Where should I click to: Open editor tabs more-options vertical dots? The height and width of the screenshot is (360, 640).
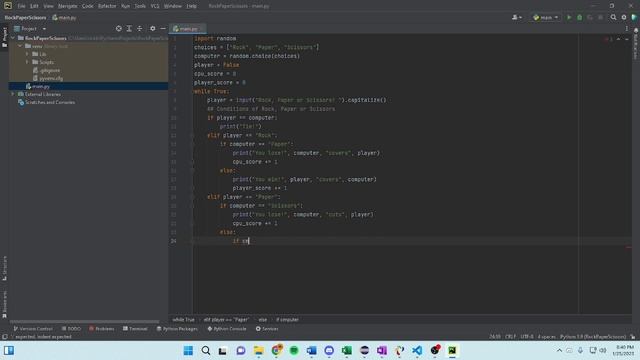click(627, 29)
